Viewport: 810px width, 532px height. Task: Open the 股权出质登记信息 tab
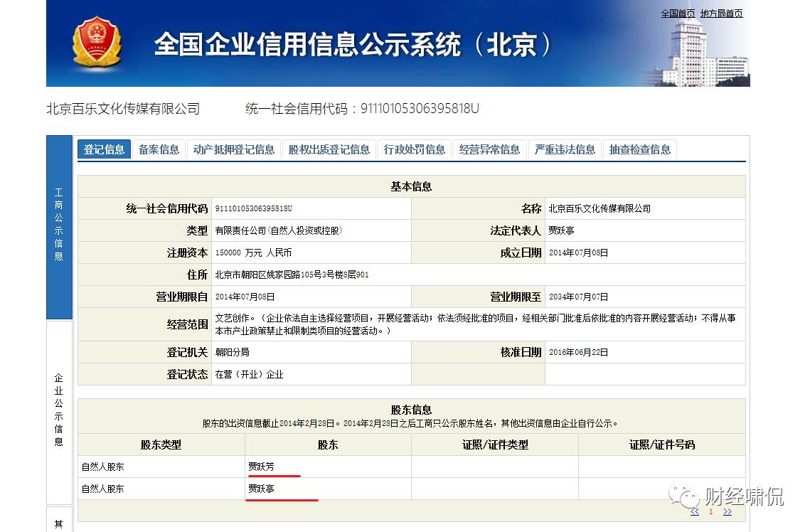click(329, 149)
